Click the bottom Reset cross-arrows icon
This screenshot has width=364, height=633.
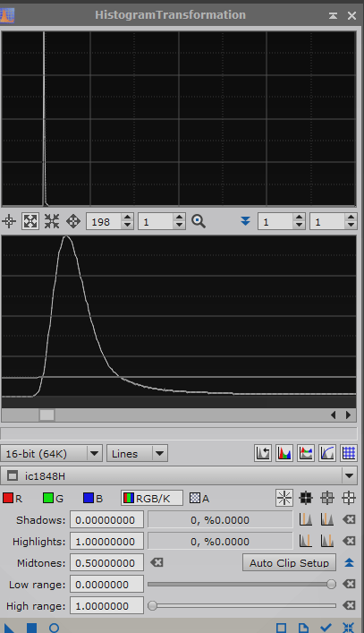(x=349, y=628)
